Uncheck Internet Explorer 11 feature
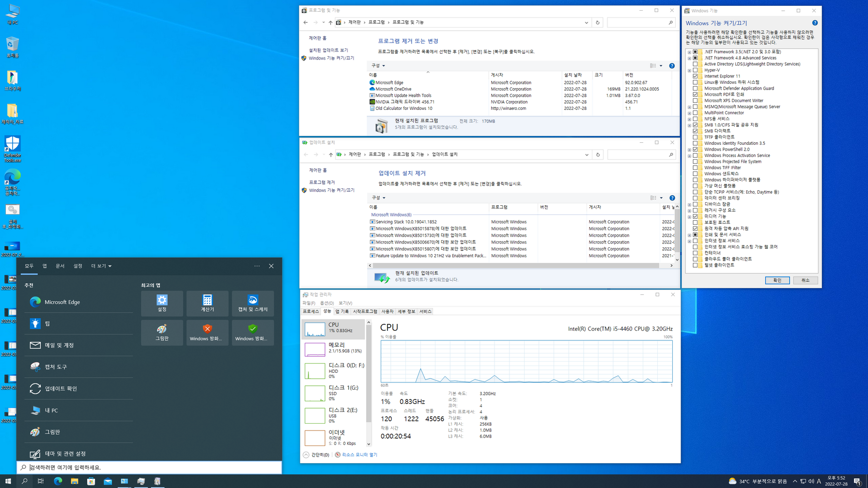868x488 pixels. [x=696, y=76]
